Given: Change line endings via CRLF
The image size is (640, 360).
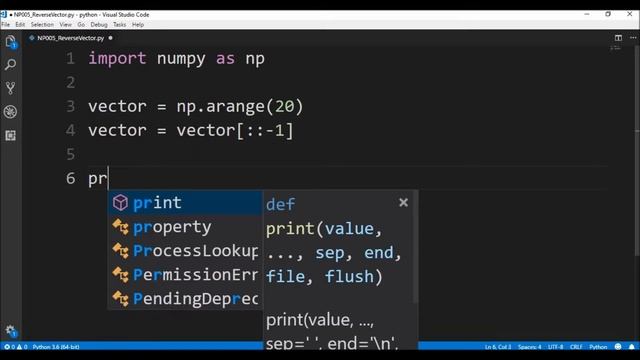Looking at the screenshot, I should [x=576, y=347].
